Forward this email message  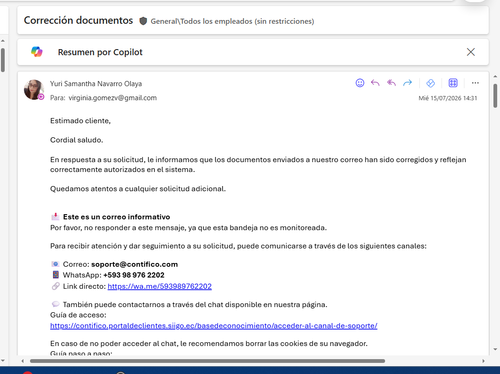[x=407, y=83]
